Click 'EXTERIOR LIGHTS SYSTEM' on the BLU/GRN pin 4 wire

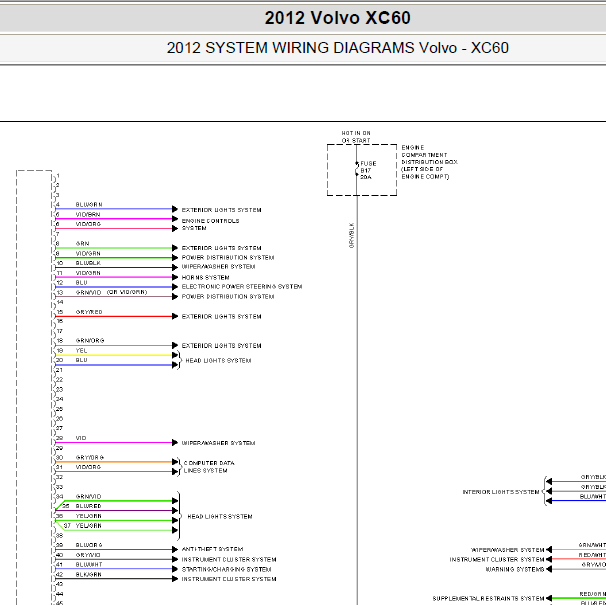point(221,210)
